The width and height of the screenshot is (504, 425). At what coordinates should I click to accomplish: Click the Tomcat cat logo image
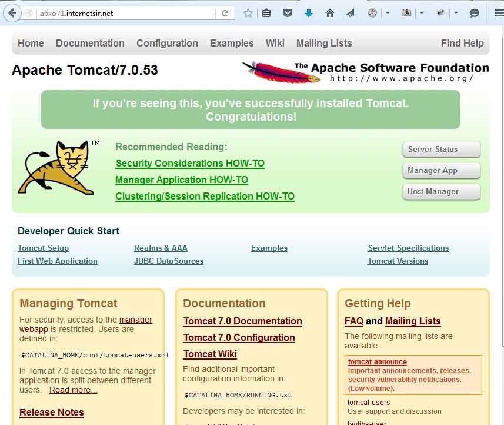tap(56, 168)
